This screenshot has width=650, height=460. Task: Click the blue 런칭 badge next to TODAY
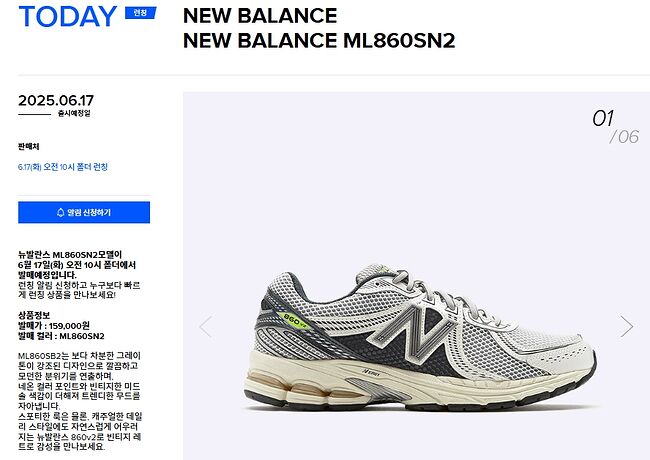tap(141, 13)
